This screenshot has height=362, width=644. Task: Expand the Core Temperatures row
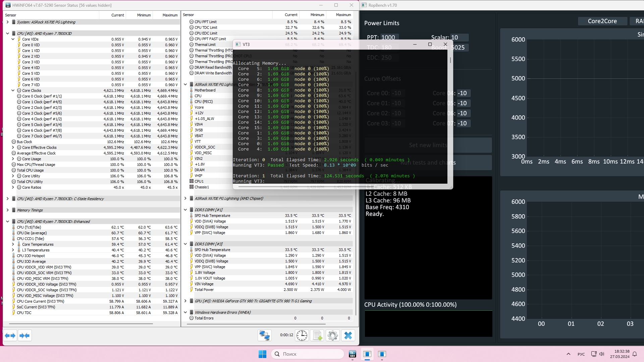(13, 244)
